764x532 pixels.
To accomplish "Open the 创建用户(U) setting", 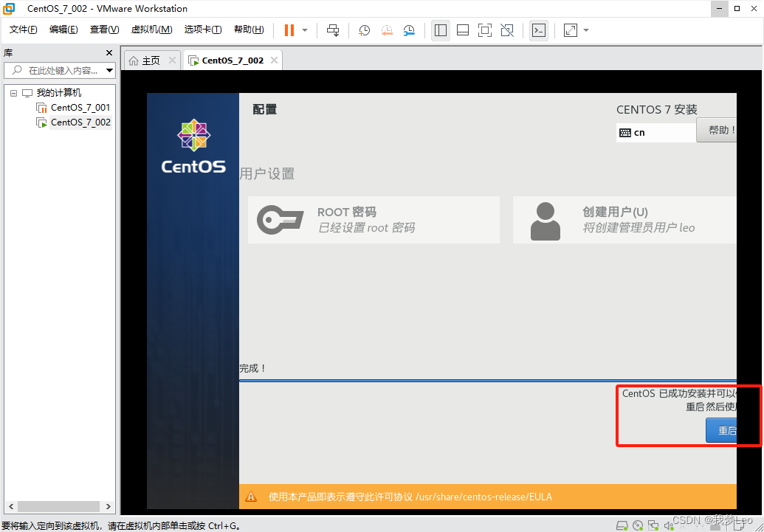I will [x=624, y=220].
